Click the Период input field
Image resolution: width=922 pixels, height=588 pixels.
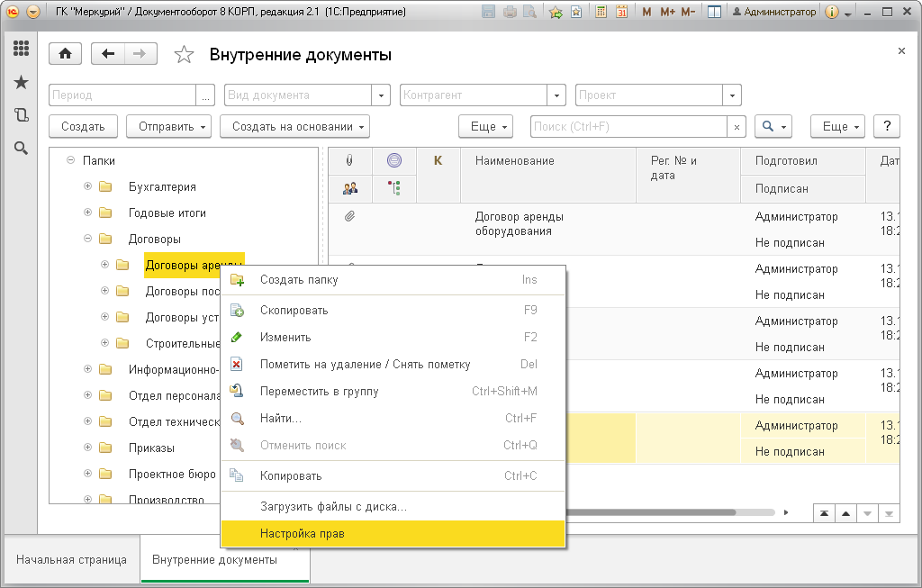click(122, 95)
